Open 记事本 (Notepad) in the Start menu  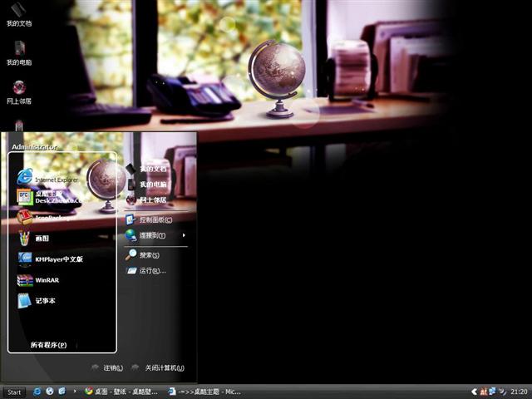36,301
